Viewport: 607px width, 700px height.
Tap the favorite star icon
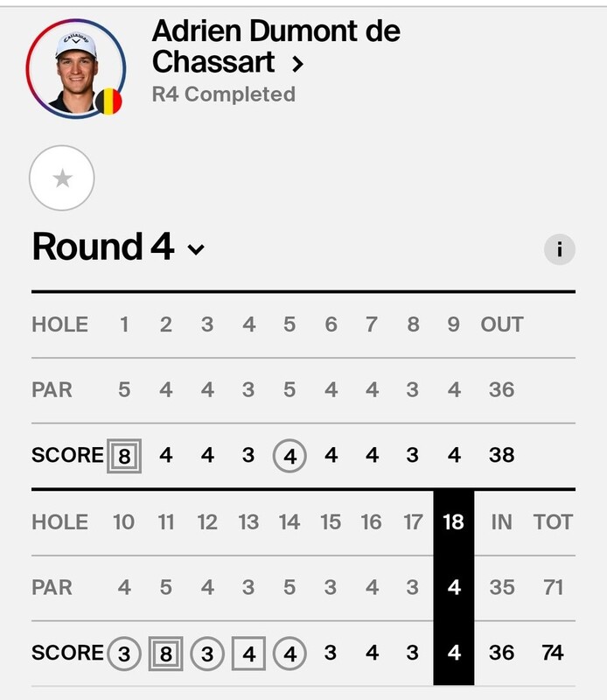tap(62, 178)
